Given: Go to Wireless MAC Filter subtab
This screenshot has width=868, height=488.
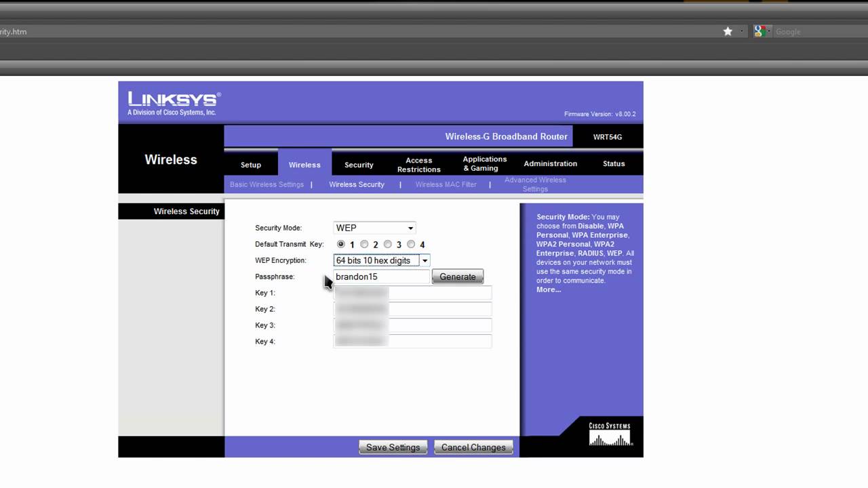Looking at the screenshot, I should (446, 184).
